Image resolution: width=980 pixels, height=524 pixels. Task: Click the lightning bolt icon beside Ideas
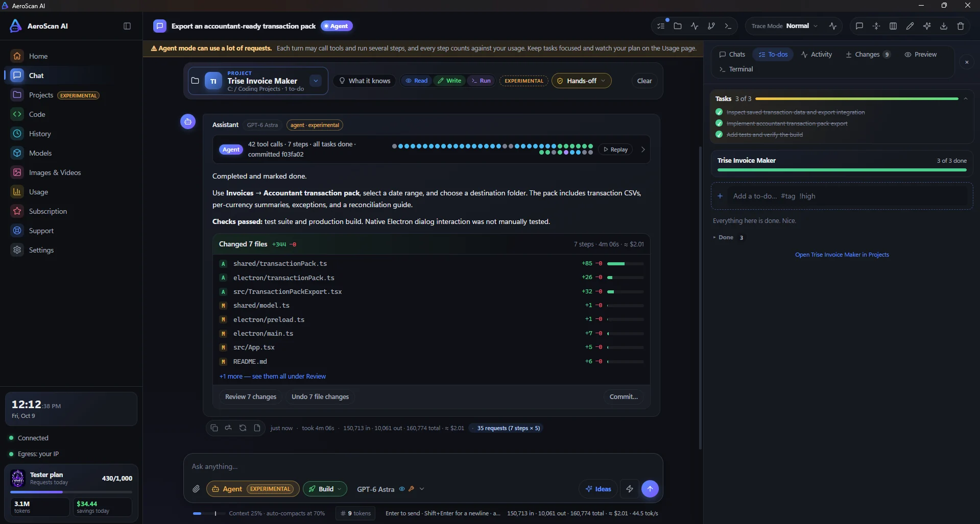tap(630, 489)
